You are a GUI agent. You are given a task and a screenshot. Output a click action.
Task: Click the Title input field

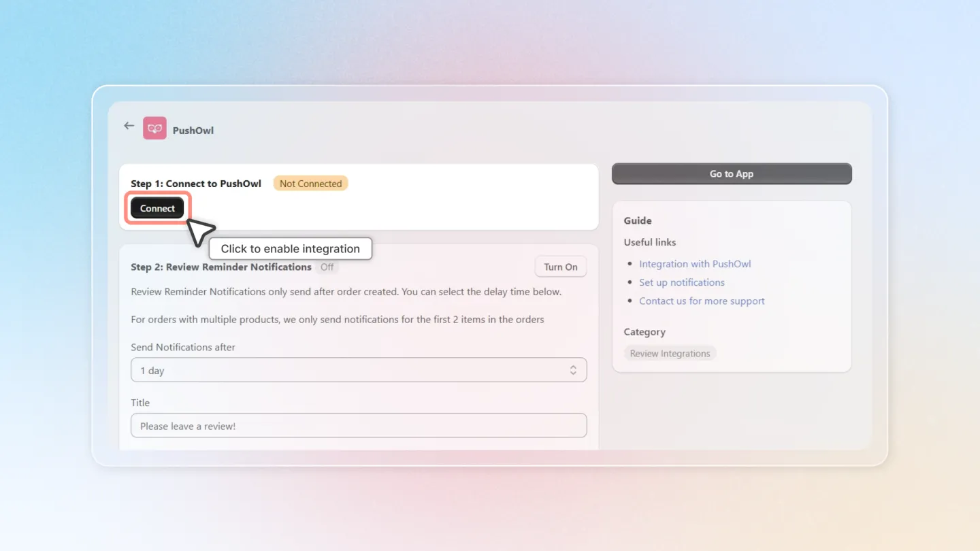pyautogui.click(x=359, y=426)
